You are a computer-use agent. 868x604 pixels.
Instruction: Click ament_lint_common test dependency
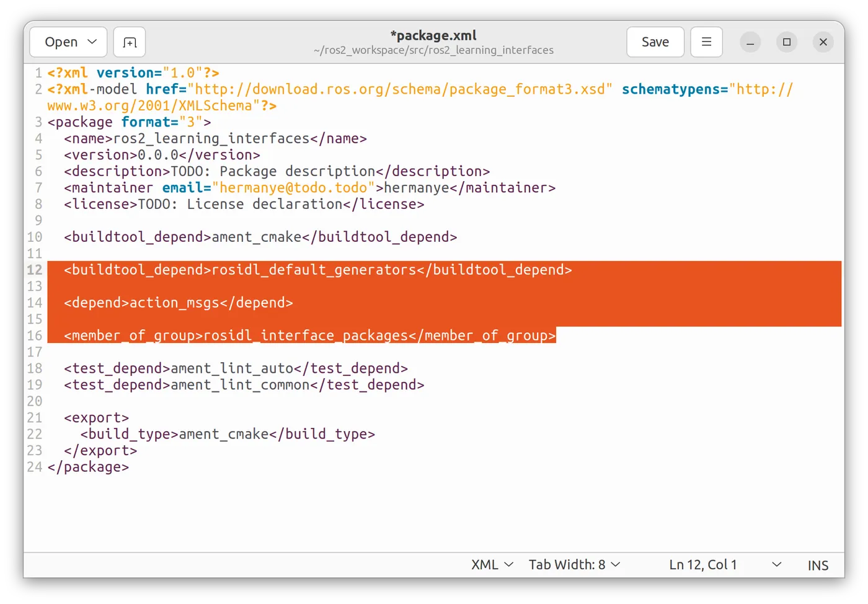(240, 385)
